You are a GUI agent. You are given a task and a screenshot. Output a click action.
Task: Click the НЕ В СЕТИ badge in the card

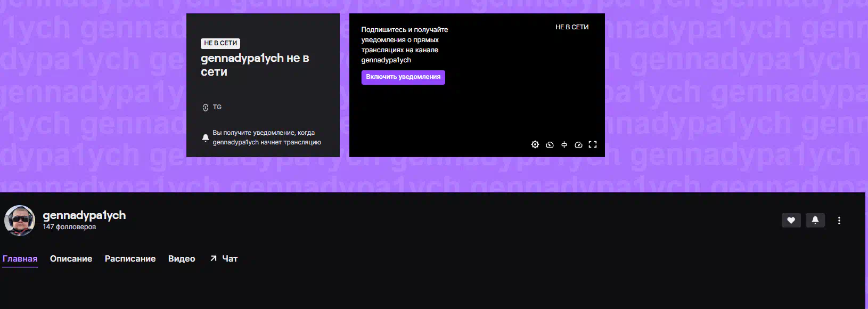pyautogui.click(x=220, y=43)
